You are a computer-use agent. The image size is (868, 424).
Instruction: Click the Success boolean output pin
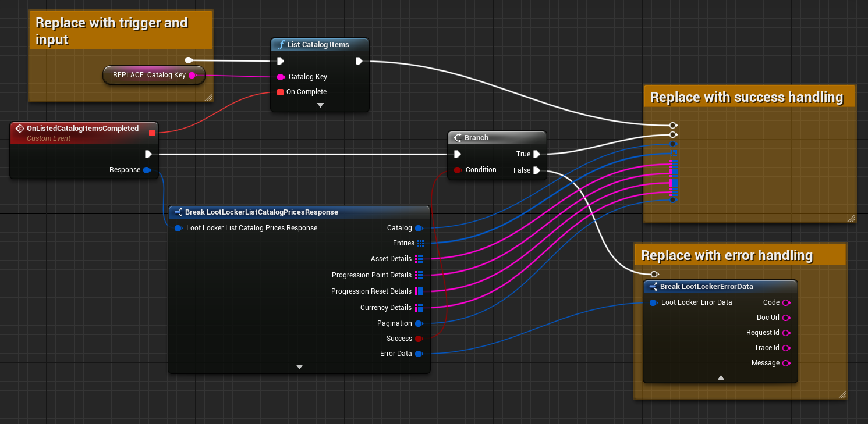(419, 339)
